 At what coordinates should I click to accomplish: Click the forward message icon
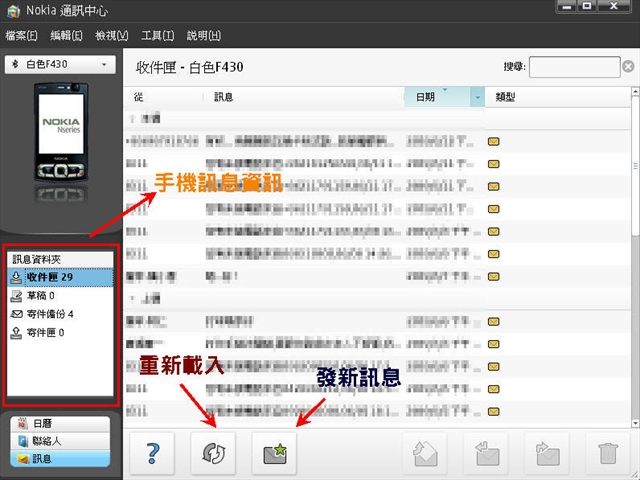point(545,452)
